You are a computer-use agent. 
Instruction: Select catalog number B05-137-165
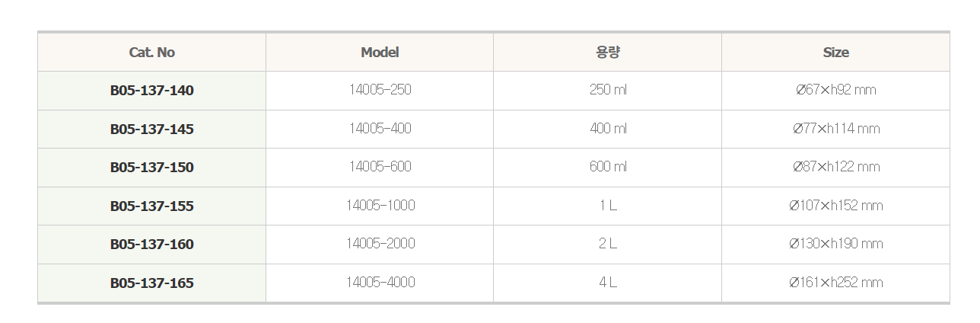(152, 283)
